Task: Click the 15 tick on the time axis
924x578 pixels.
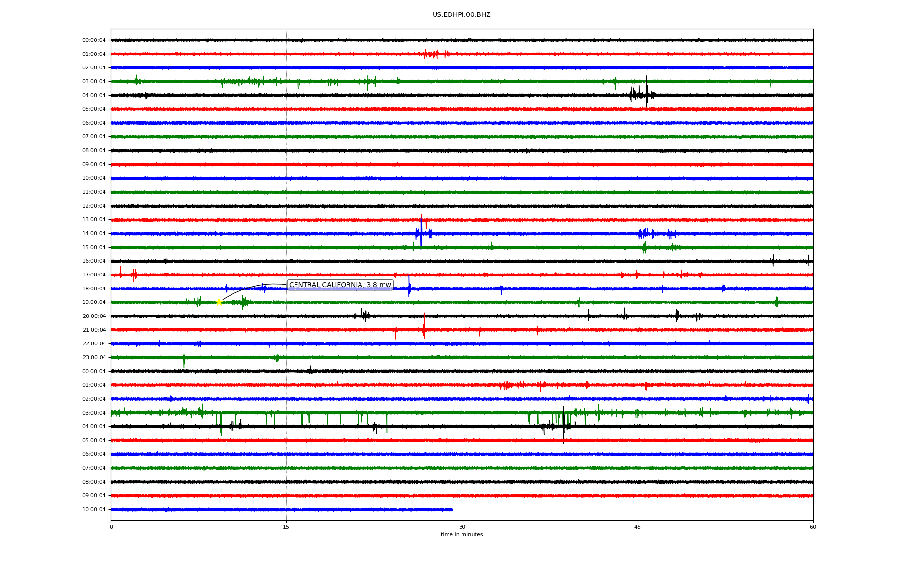Action: 286,527
